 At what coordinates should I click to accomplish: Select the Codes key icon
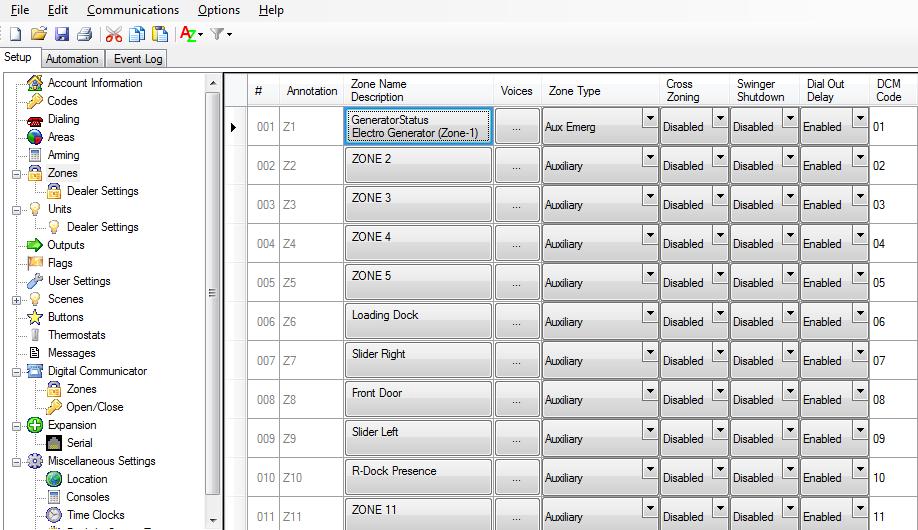pos(35,101)
